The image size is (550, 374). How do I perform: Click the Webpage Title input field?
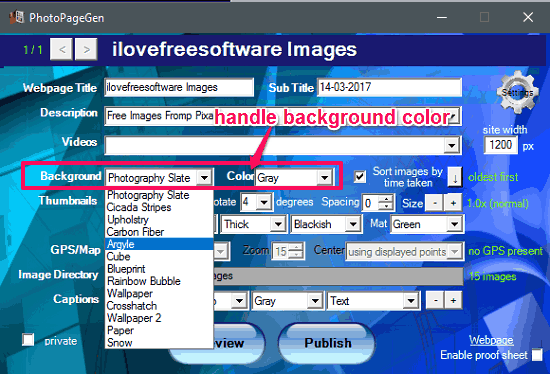tap(179, 87)
